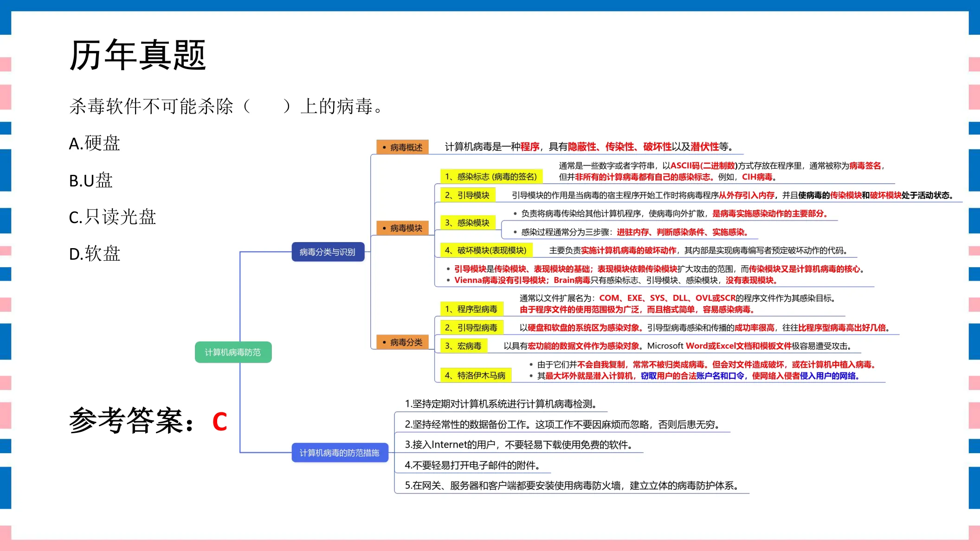Select the yellow 2、引导模块 node
This screenshot has width=980, height=551.
tap(467, 195)
